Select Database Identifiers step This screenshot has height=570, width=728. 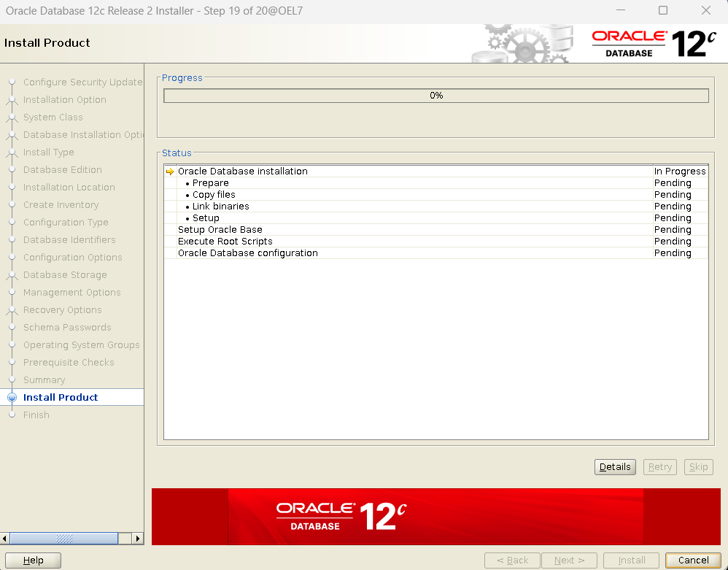(69, 239)
